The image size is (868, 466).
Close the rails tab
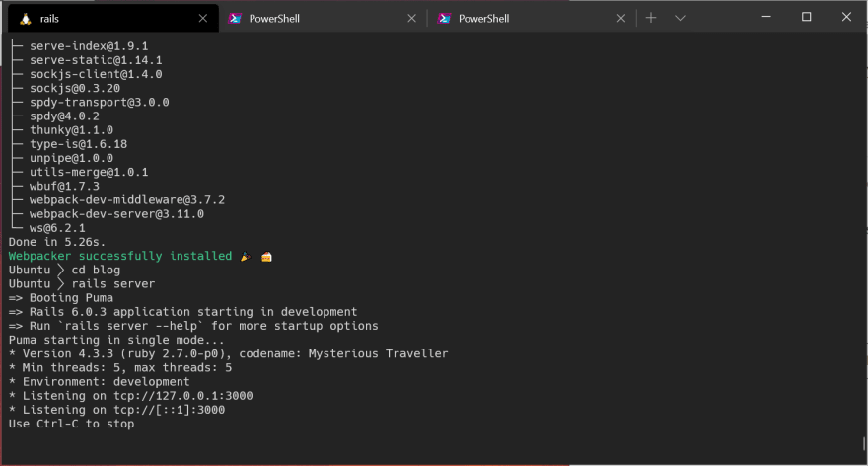pyautogui.click(x=203, y=19)
